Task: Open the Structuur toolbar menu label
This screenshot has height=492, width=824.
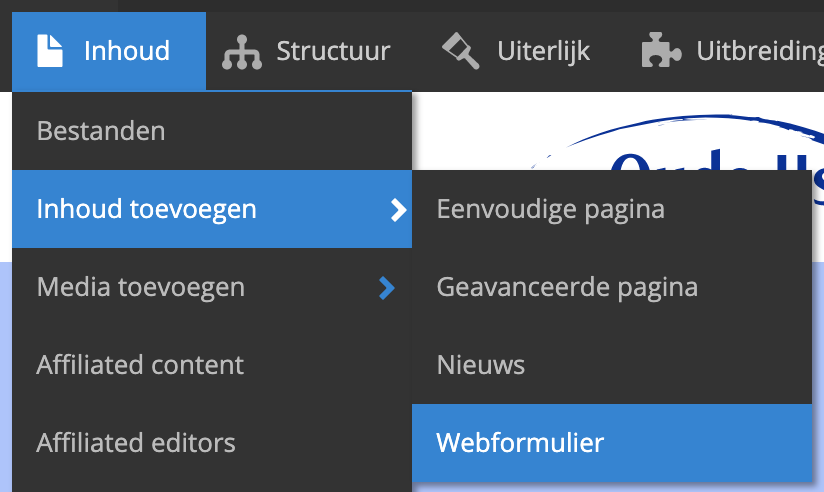Action: click(333, 50)
